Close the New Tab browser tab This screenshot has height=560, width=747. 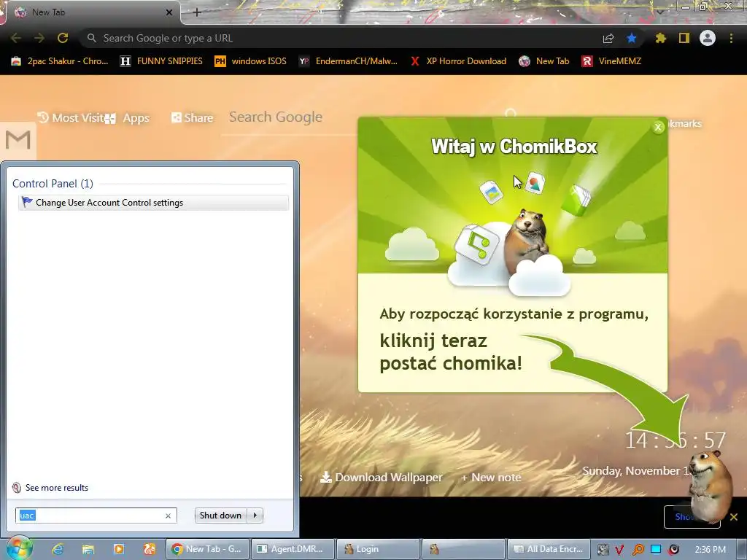(x=169, y=12)
